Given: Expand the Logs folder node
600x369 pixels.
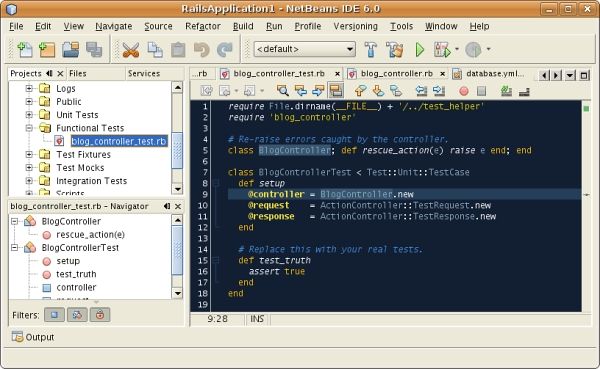Looking at the screenshot, I should pos(29,88).
